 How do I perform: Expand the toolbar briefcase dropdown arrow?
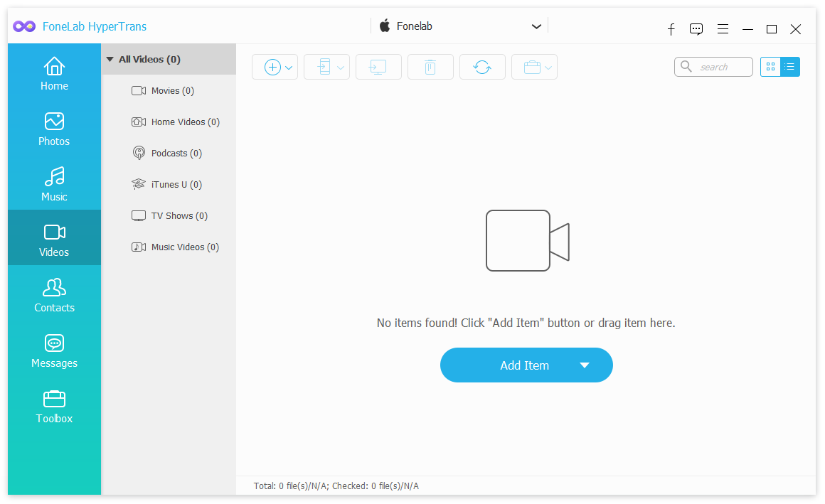pyautogui.click(x=548, y=68)
